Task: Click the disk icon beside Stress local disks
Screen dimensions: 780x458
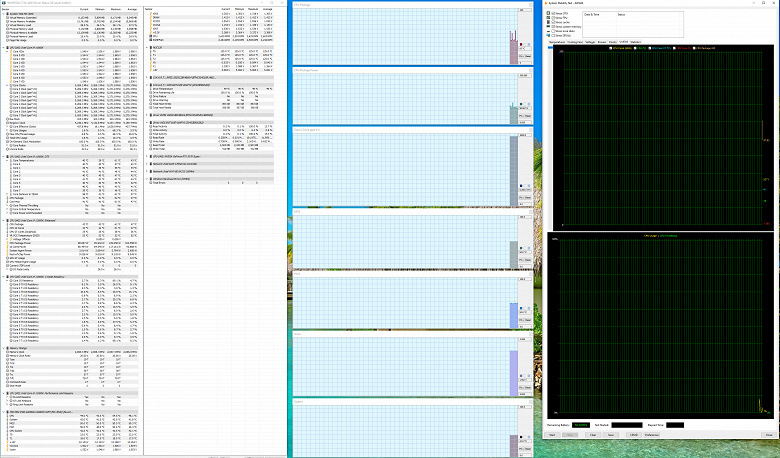Action: [548, 31]
